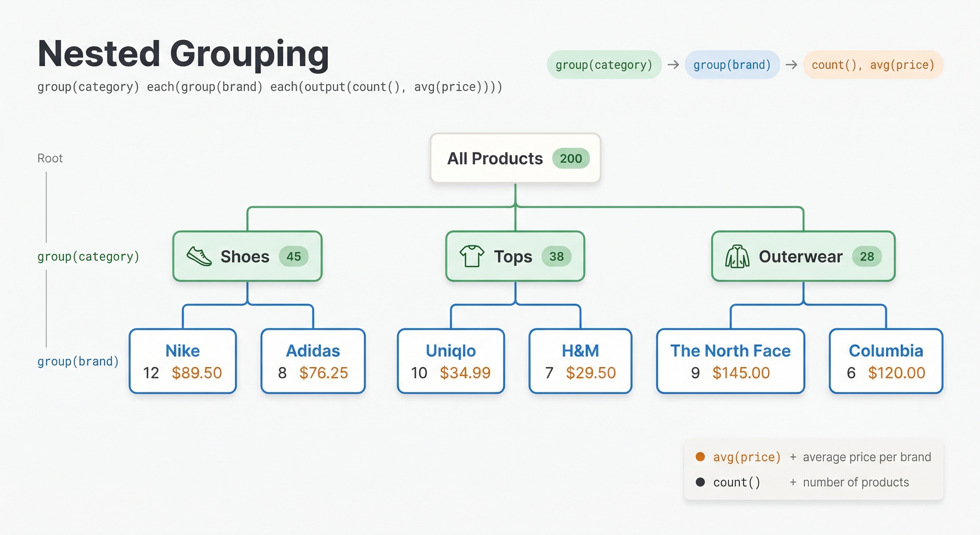Click the t-shirt icon in the Tops node
The width and height of the screenshot is (980, 535).
click(x=472, y=256)
